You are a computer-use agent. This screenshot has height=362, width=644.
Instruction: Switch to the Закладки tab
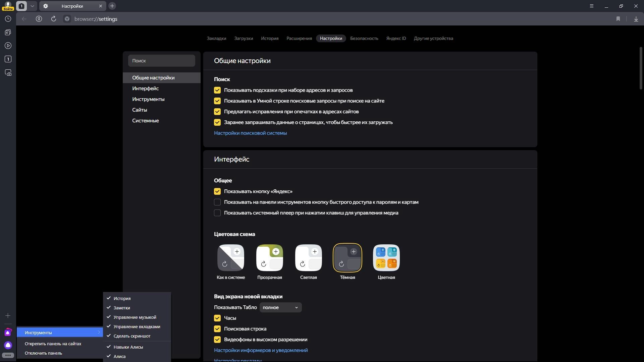pos(216,38)
